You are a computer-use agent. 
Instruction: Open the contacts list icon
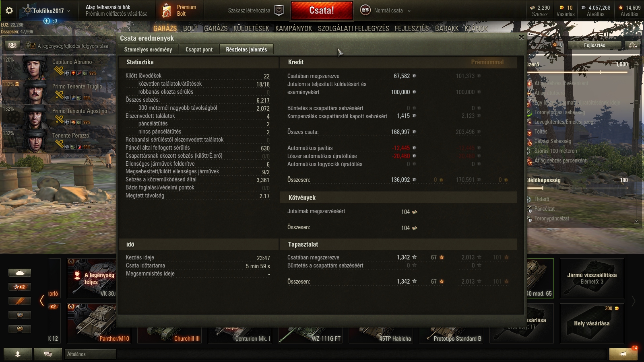[x=18, y=354]
